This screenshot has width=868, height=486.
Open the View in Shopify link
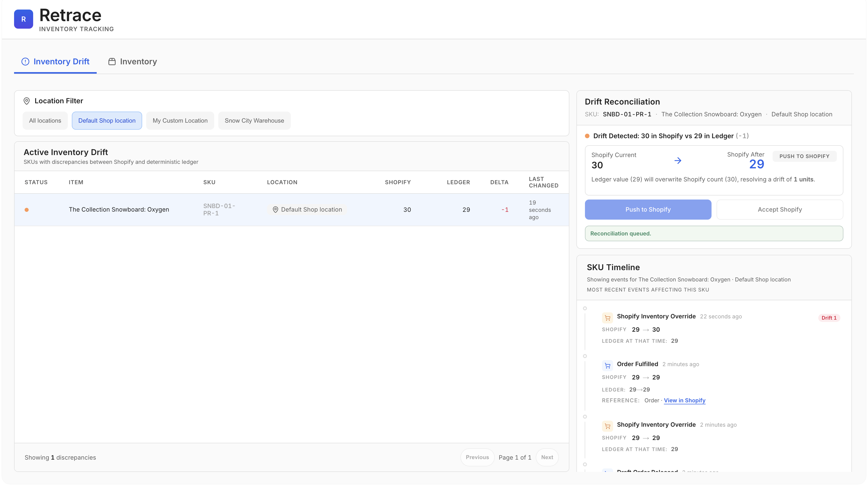coord(684,400)
